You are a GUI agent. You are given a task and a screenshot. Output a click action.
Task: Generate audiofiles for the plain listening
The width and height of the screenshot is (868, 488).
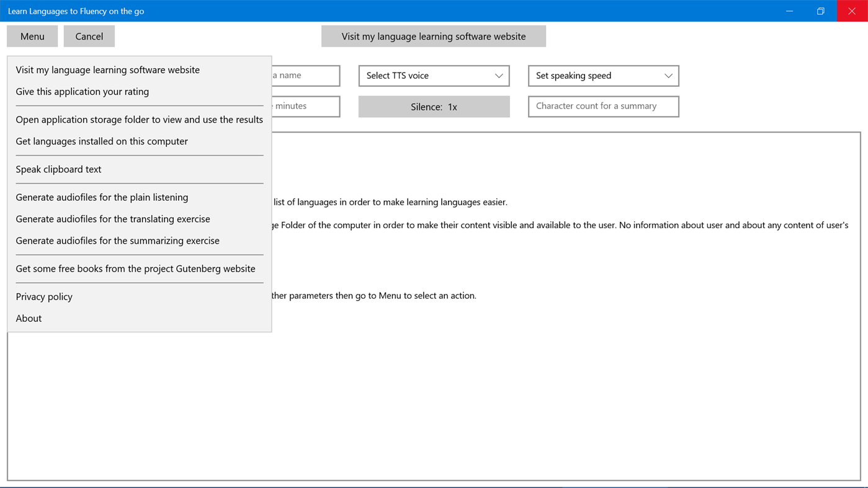click(x=102, y=197)
